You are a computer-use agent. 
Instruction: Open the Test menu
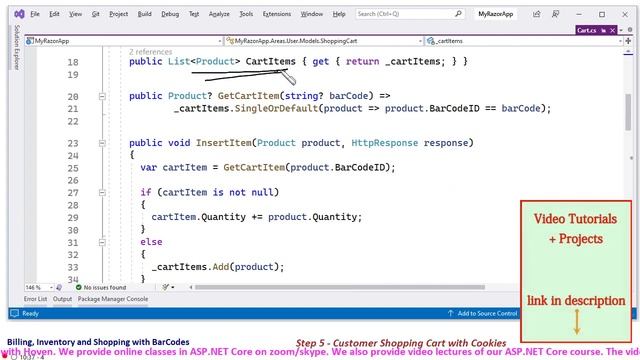tap(194, 14)
